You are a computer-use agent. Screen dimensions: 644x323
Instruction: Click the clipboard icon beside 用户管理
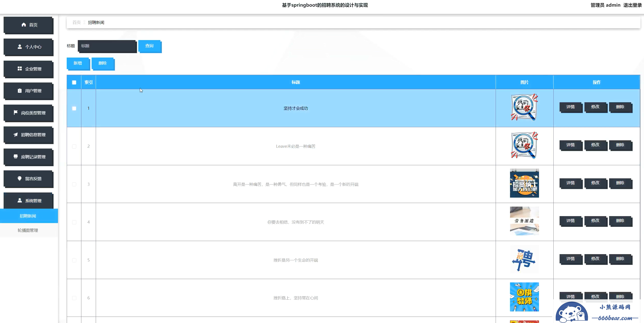(x=20, y=90)
